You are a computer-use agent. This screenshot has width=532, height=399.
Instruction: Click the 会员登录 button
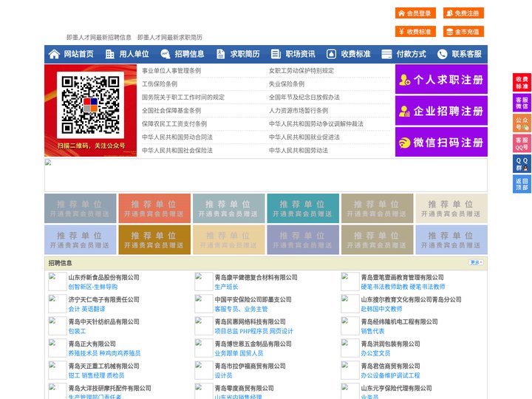point(415,13)
